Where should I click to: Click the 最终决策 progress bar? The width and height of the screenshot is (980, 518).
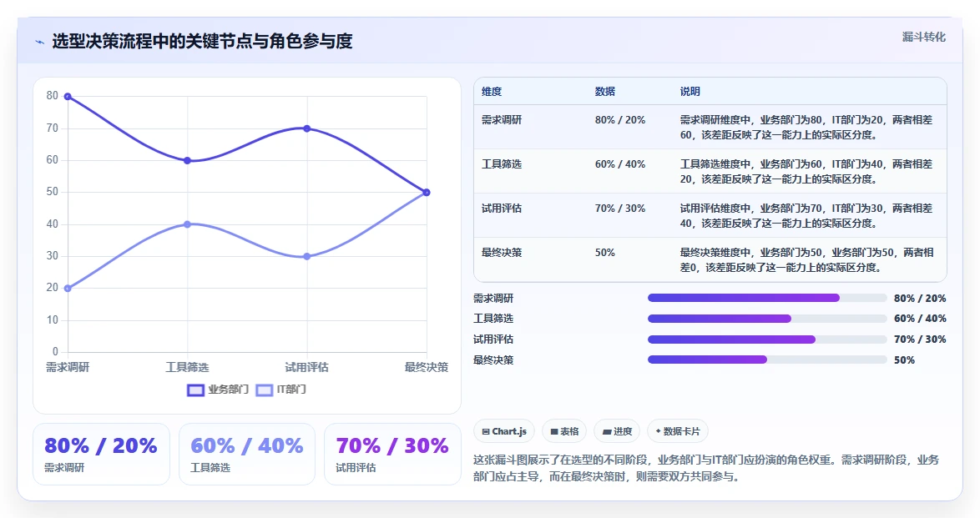[767, 360]
